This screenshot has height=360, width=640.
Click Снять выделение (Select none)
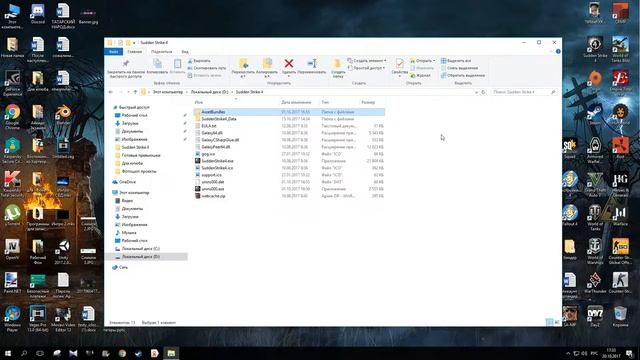459,68
